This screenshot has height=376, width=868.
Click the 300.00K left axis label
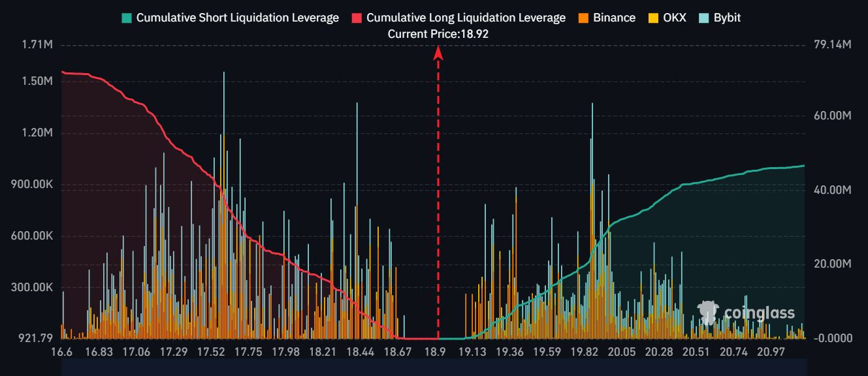coord(32,287)
